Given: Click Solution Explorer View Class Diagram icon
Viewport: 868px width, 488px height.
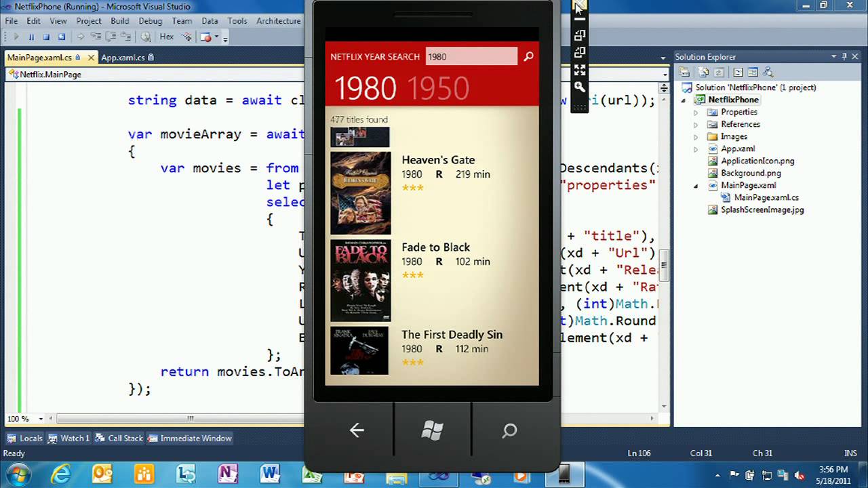Looking at the screenshot, I should (768, 72).
